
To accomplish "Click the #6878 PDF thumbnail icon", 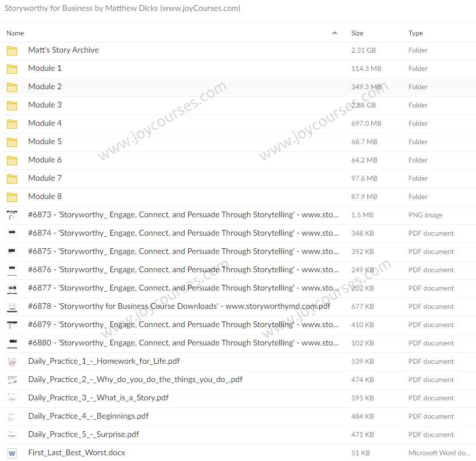I will point(12,307).
